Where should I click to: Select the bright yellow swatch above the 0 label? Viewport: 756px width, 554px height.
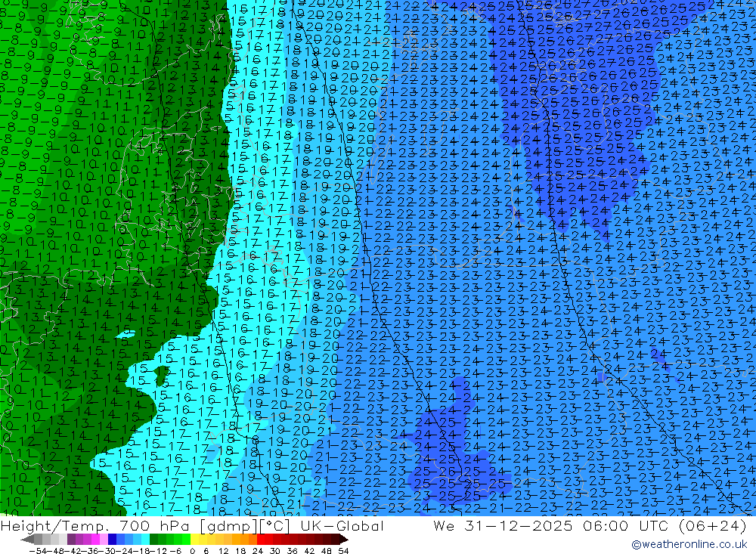pyautogui.click(x=195, y=540)
